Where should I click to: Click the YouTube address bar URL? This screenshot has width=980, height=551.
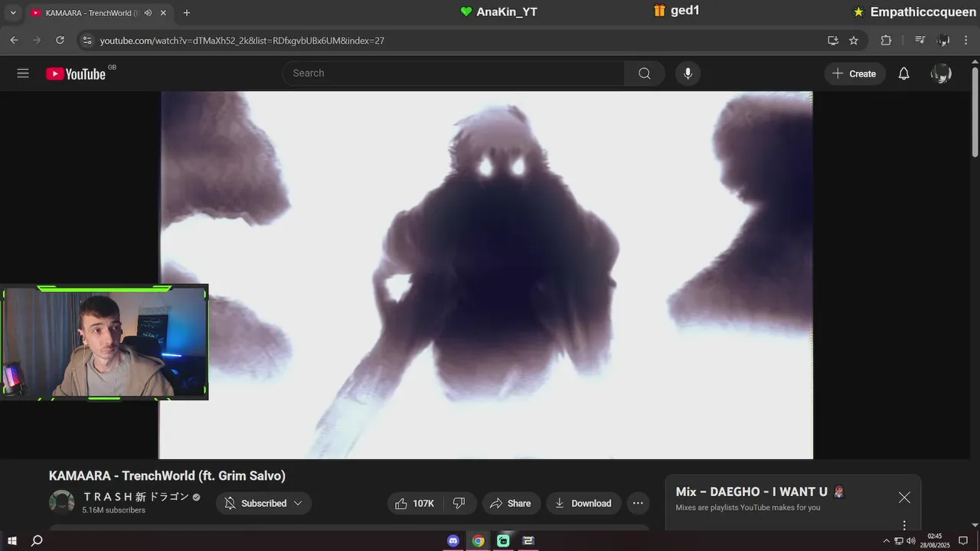click(x=242, y=41)
